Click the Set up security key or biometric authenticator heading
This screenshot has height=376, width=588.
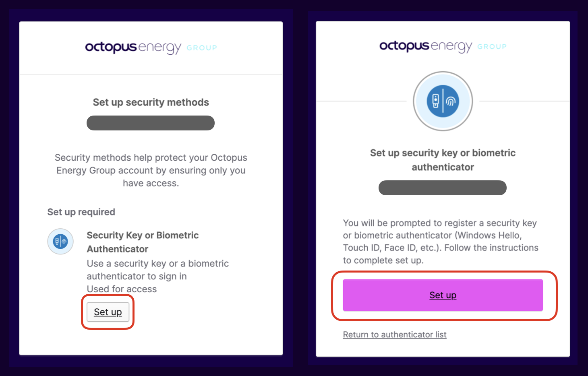pyautogui.click(x=443, y=160)
